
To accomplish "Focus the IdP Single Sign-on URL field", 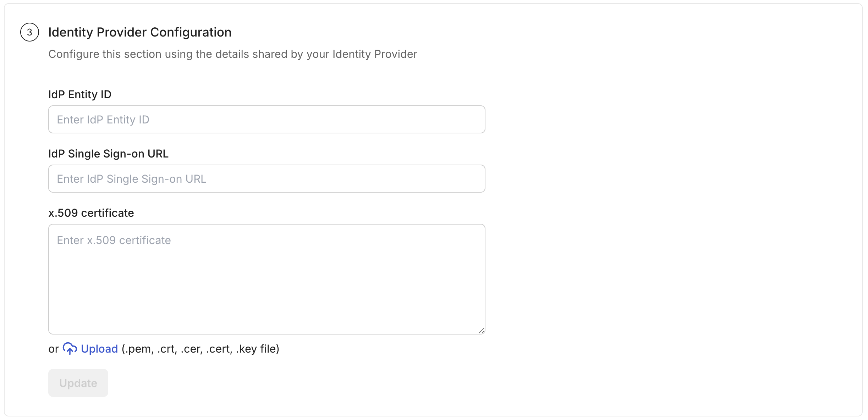I will point(266,178).
